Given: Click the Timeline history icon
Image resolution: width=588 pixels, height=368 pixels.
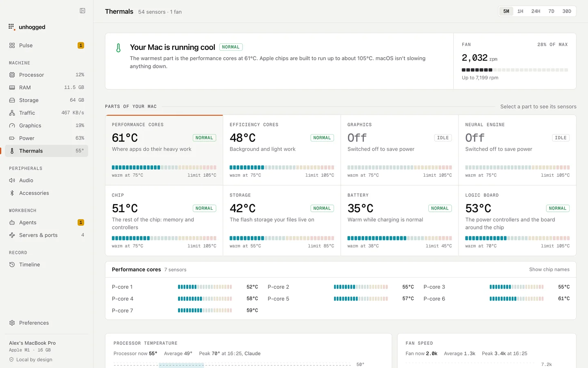Looking at the screenshot, I should [x=12, y=265].
